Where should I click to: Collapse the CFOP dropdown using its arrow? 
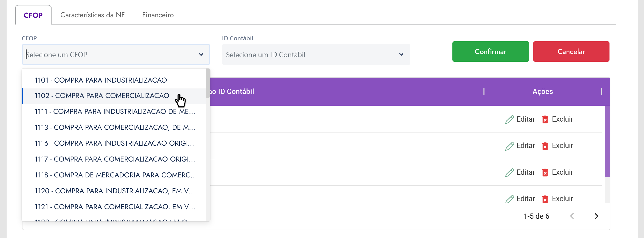pos(201,54)
